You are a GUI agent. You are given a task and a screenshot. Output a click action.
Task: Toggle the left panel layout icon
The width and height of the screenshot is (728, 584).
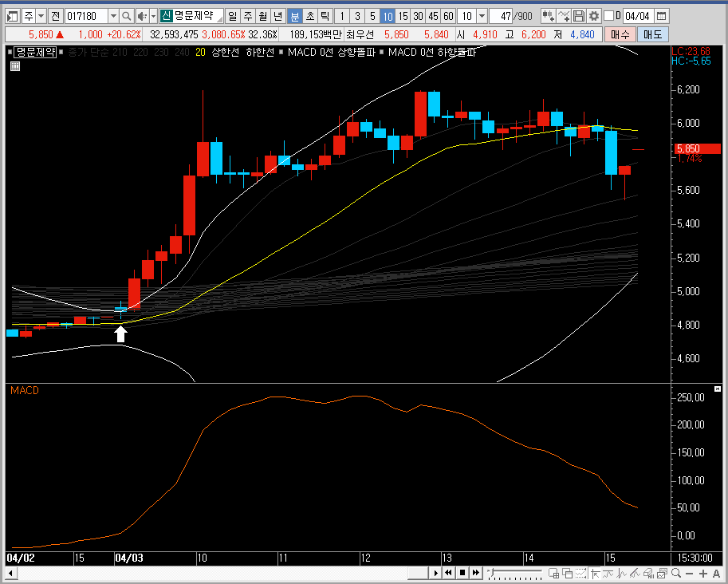(13, 16)
